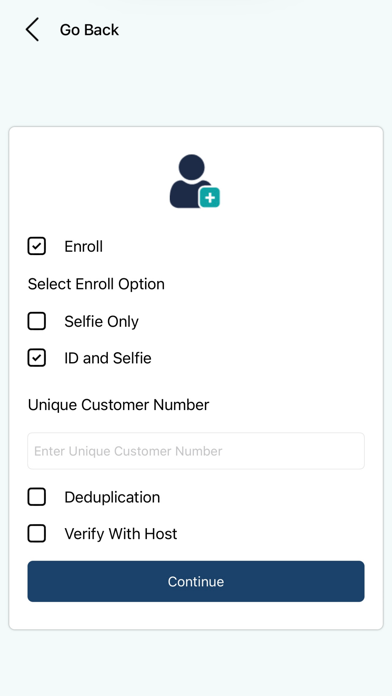The width and height of the screenshot is (392, 696).
Task: Enable the Selfie Only checkbox
Action: [37, 321]
